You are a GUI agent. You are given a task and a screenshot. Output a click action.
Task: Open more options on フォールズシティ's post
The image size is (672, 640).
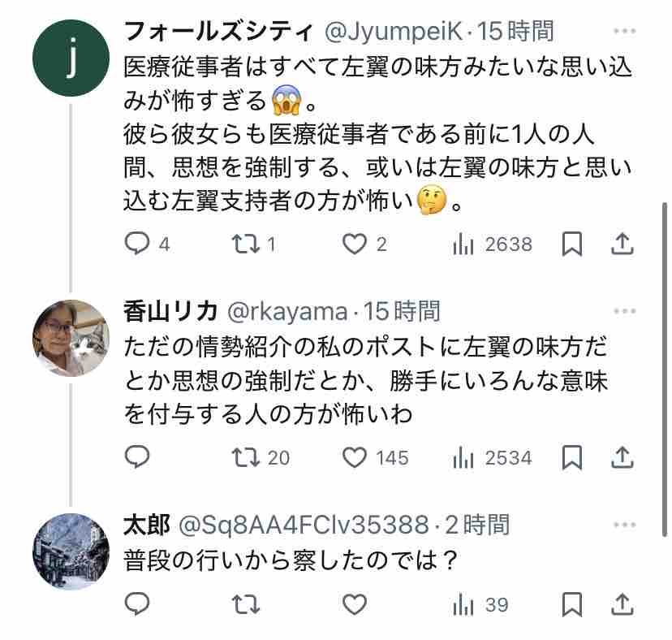[623, 32]
